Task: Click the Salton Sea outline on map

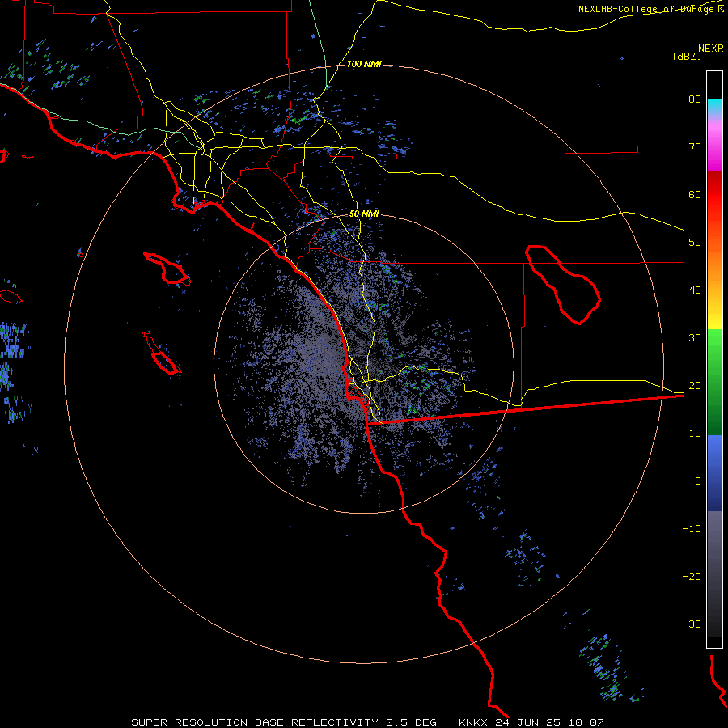Action: [x=563, y=284]
